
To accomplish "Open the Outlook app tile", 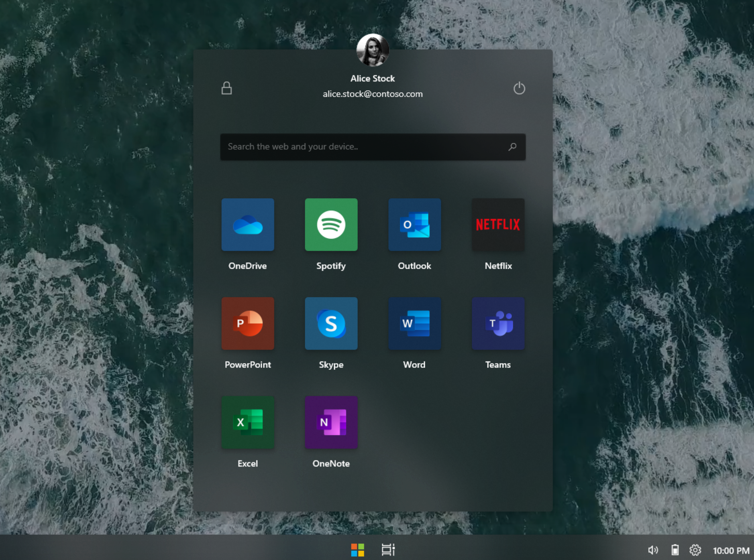I will coord(415,225).
